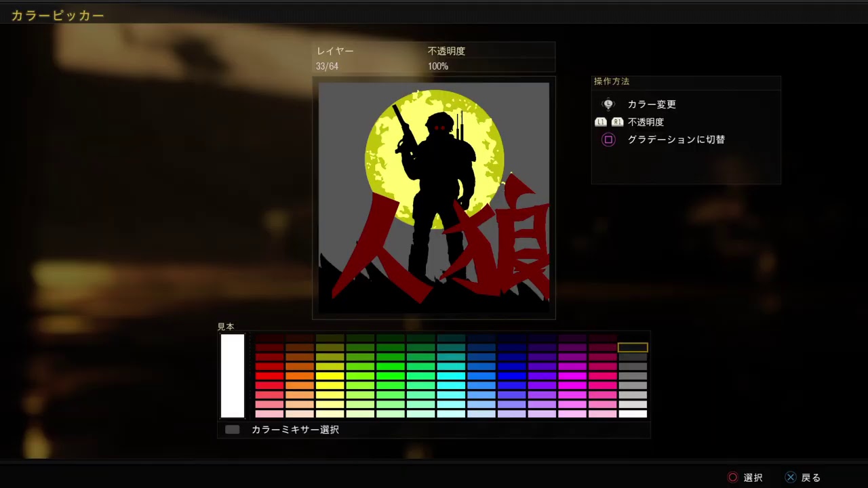
Task: Click the purple square button icon
Action: [608, 140]
